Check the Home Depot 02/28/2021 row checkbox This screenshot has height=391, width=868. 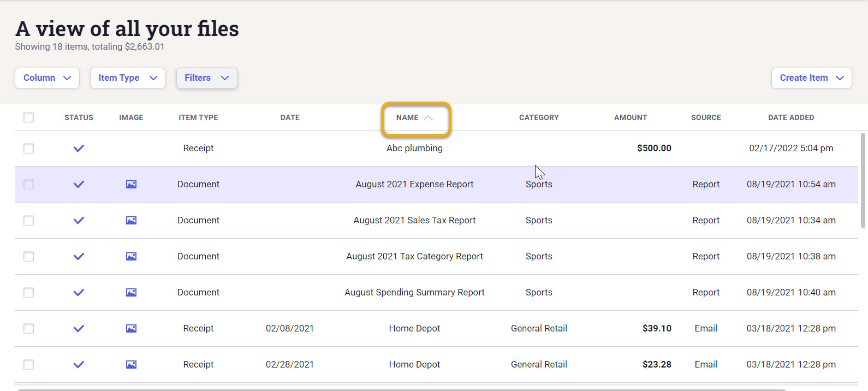[29, 365]
